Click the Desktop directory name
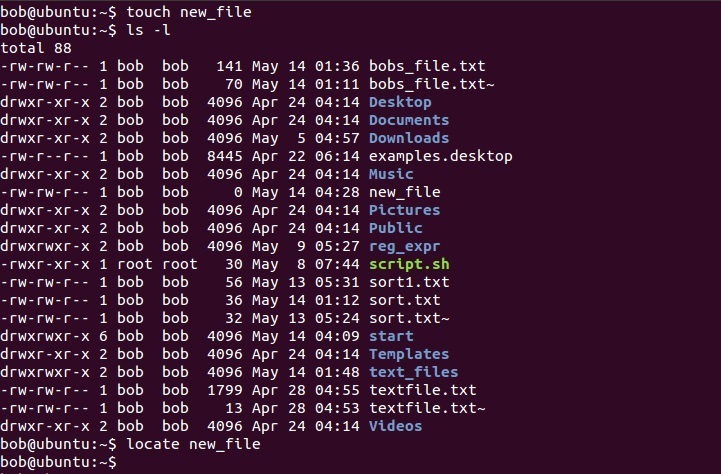Screen dimensions: 721x474 click(x=400, y=102)
